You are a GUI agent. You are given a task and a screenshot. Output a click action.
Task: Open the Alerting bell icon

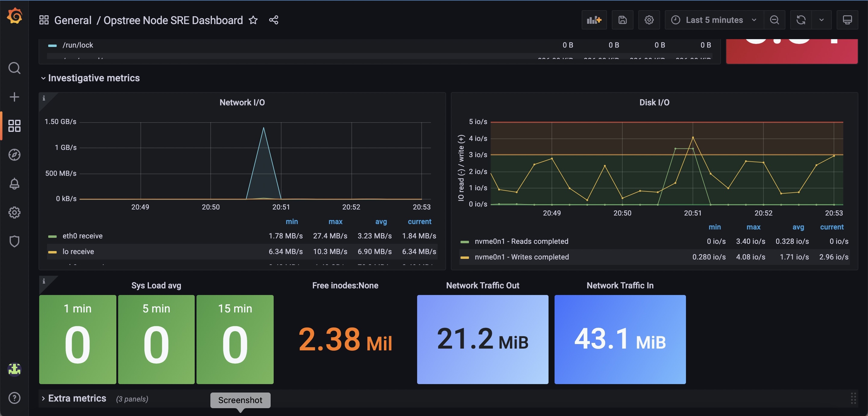point(14,184)
